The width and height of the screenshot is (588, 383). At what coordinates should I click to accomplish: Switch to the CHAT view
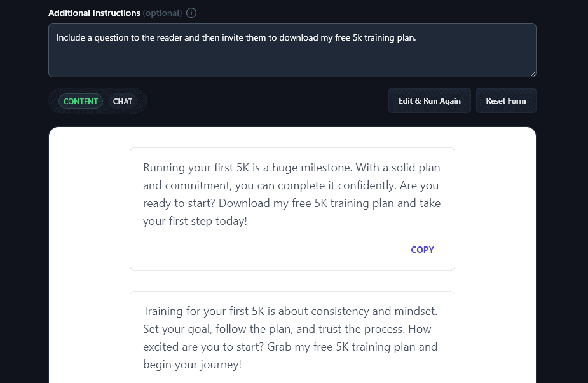[x=123, y=102]
